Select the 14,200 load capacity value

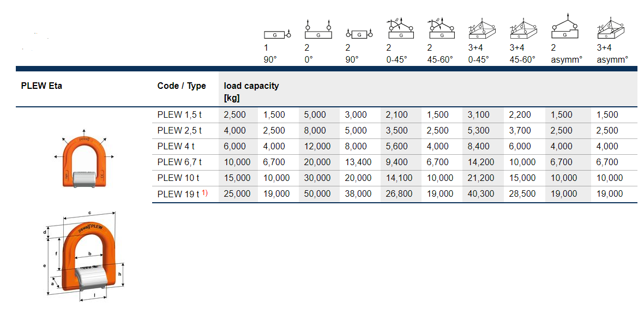pos(481,162)
